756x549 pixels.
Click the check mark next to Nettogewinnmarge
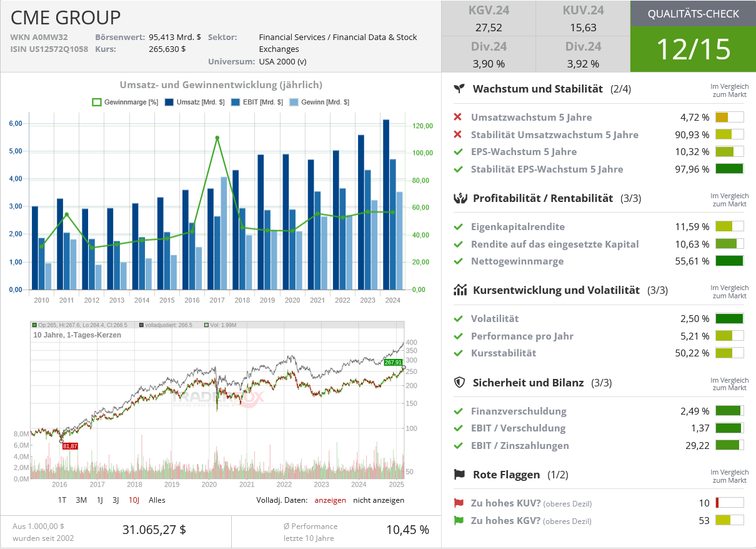458,261
